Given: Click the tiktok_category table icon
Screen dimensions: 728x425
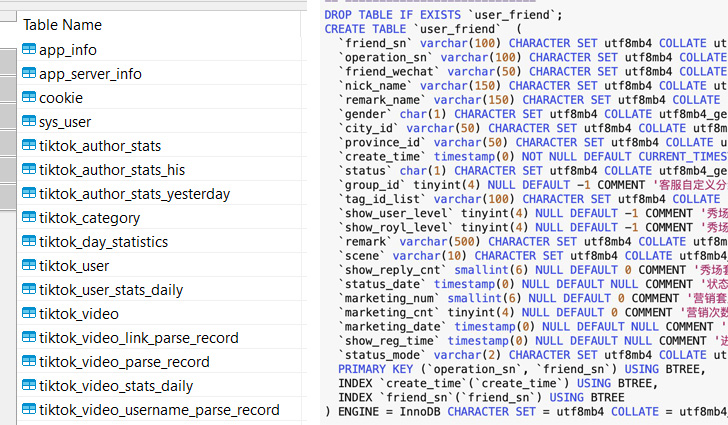Looking at the screenshot, I should click(x=29, y=218).
